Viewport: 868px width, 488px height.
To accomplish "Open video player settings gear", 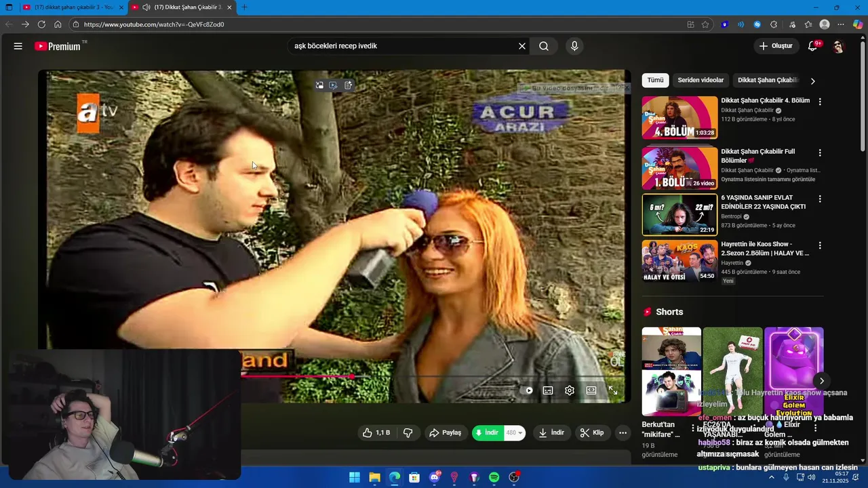I will coord(570,390).
